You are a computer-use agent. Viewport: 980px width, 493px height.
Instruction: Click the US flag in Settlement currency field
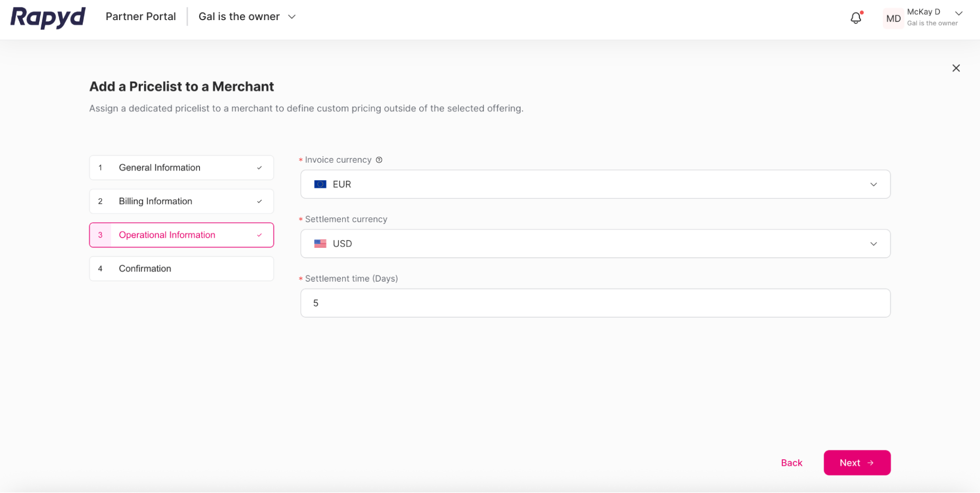click(320, 243)
